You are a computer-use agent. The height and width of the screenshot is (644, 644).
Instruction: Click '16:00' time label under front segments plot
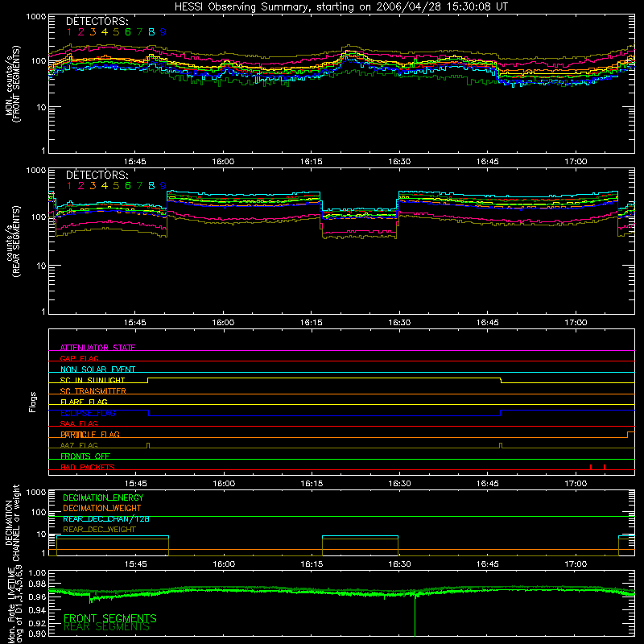click(x=223, y=162)
